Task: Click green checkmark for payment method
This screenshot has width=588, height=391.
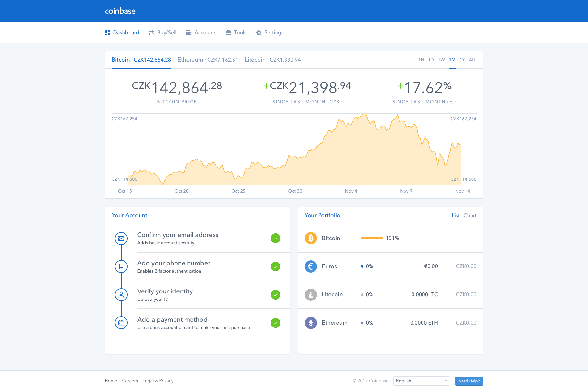Action: pos(276,323)
